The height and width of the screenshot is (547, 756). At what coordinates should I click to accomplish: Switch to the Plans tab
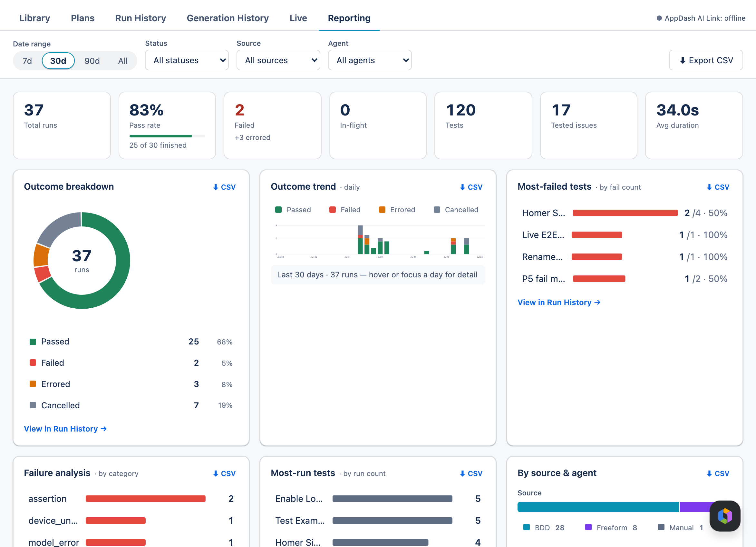point(82,18)
